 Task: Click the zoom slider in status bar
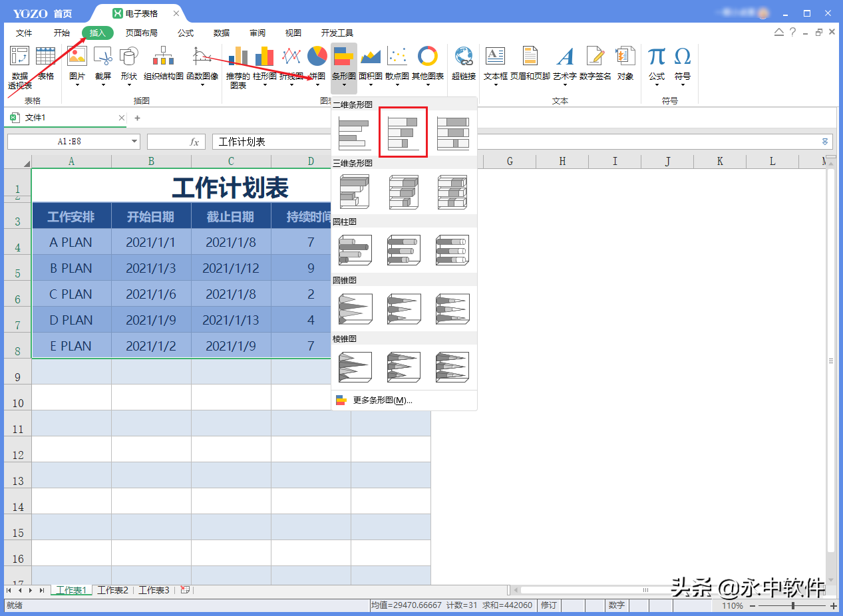pyautogui.click(x=792, y=606)
